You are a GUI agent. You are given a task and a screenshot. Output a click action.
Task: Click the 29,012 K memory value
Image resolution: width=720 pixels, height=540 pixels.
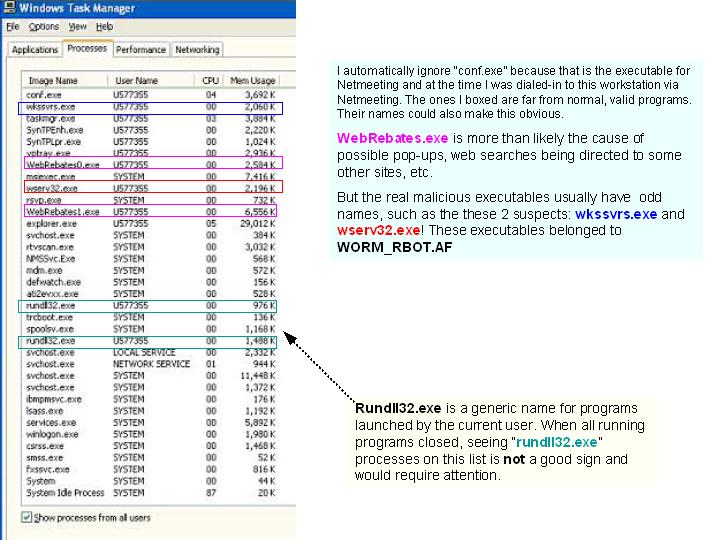[x=258, y=224]
